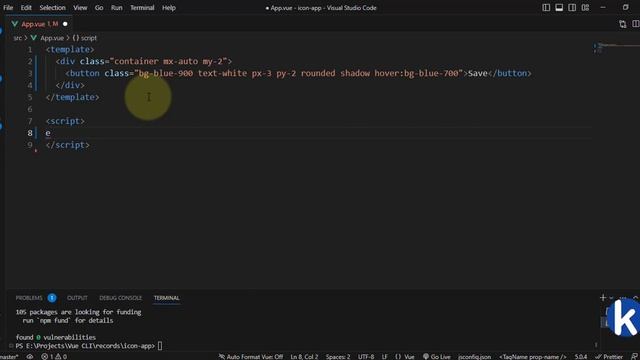Click the master git branch status item
The image size is (640, 360).
coord(9,357)
